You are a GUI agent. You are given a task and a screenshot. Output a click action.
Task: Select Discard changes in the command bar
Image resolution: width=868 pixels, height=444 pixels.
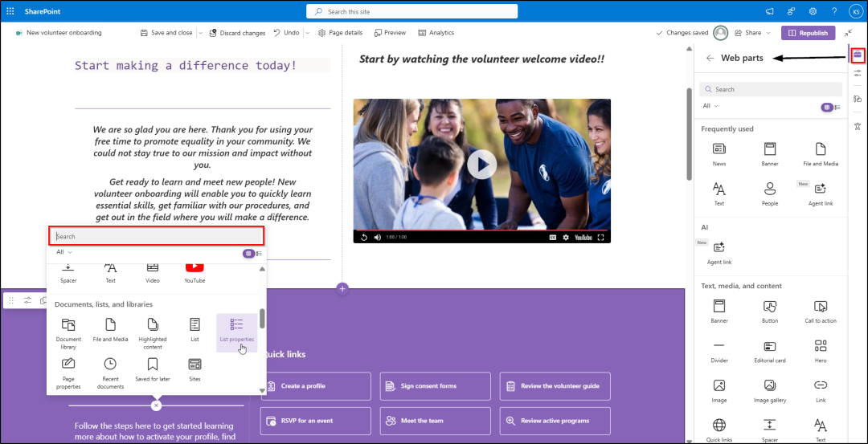tap(237, 33)
